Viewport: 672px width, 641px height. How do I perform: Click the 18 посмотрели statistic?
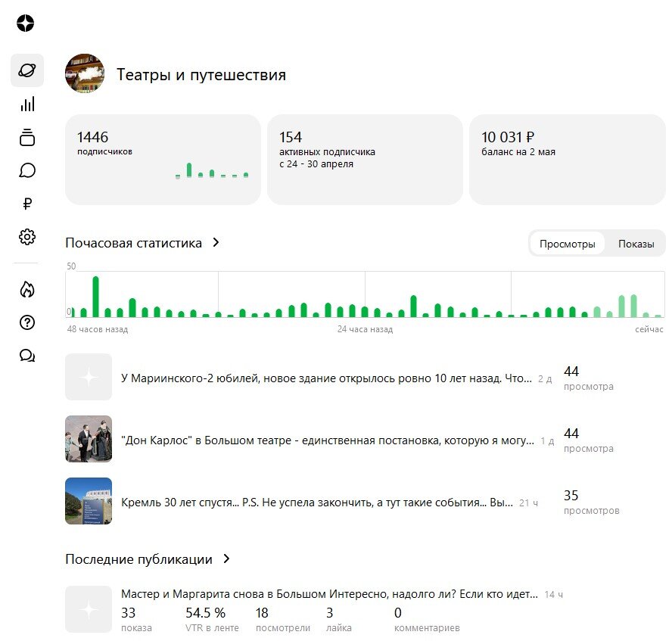click(x=283, y=620)
